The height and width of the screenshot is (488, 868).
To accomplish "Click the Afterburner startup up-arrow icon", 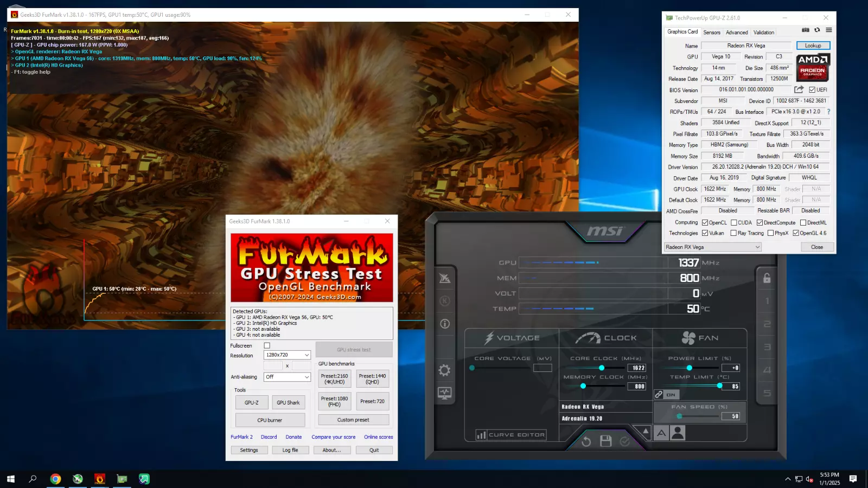I will click(x=646, y=432).
